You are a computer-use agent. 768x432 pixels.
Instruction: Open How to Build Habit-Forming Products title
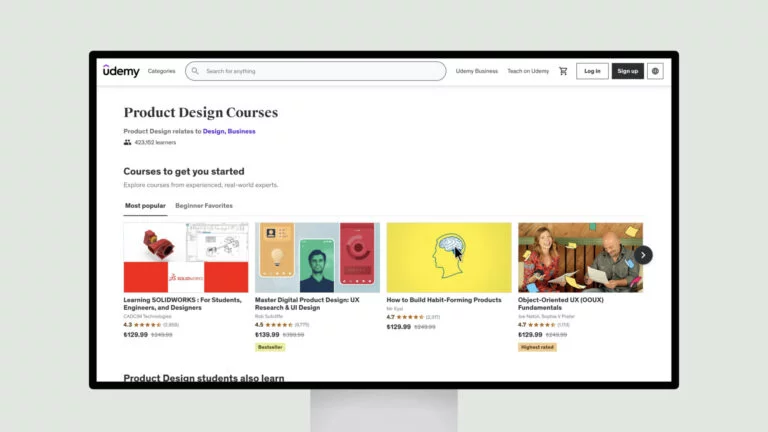(x=444, y=300)
